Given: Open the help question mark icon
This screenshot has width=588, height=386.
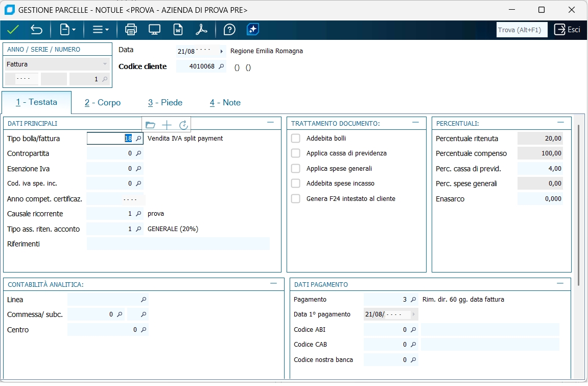Looking at the screenshot, I should [x=230, y=30].
